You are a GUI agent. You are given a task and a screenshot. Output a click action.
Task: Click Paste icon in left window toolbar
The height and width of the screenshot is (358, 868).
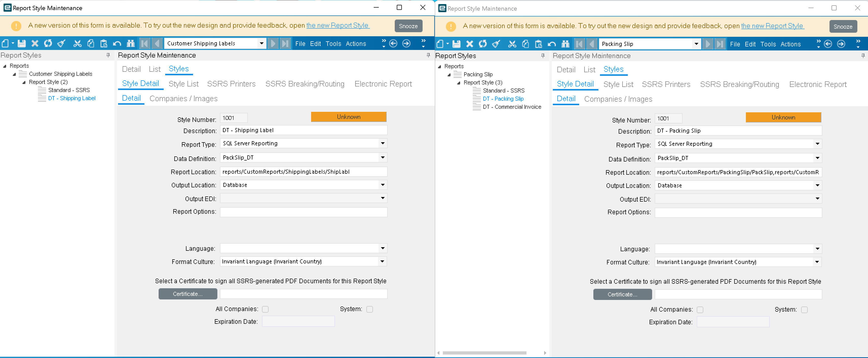pos(104,44)
